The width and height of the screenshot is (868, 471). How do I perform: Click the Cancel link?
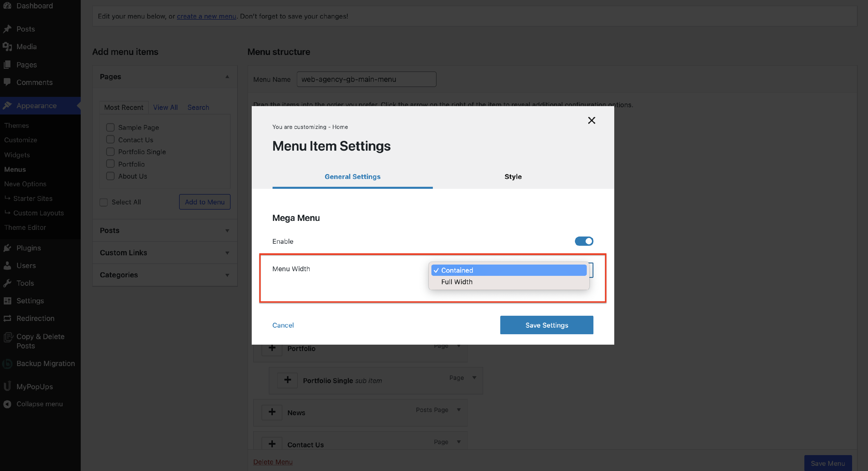283,325
